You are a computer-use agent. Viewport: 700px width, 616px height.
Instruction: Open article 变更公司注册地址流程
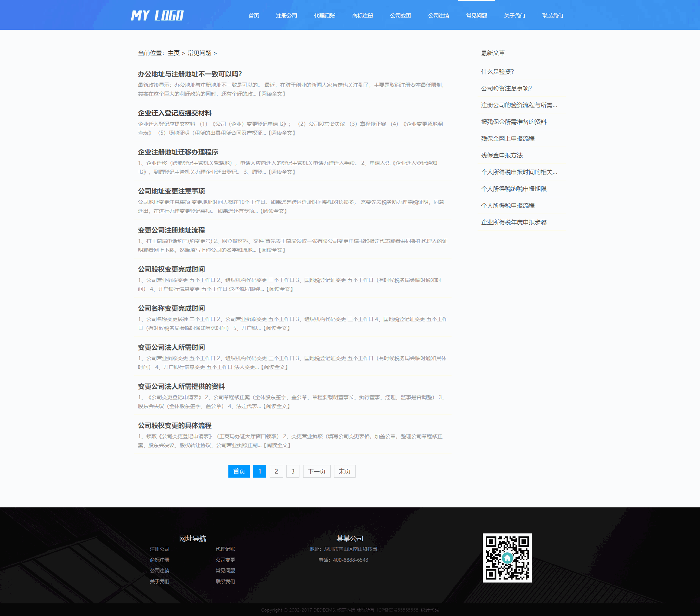point(171,230)
